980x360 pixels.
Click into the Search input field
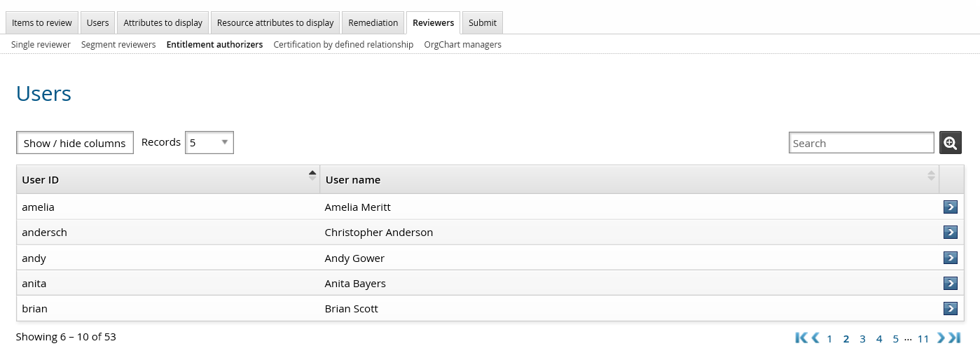(861, 143)
